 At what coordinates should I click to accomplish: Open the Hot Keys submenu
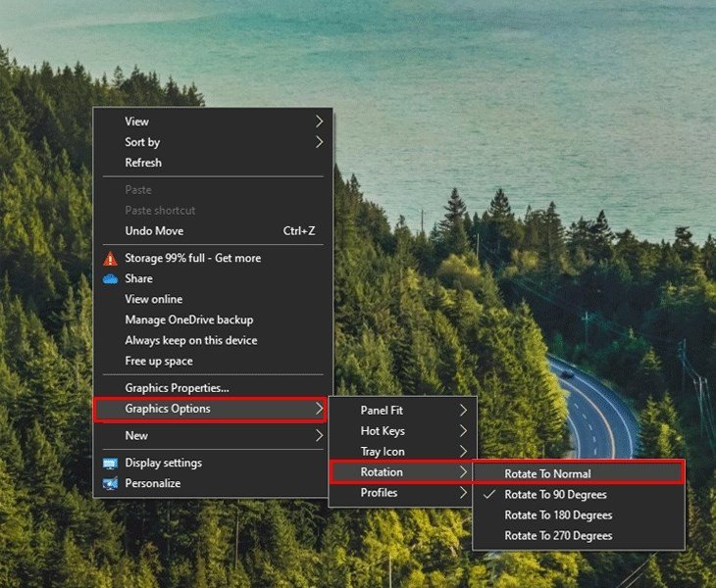[x=383, y=431]
